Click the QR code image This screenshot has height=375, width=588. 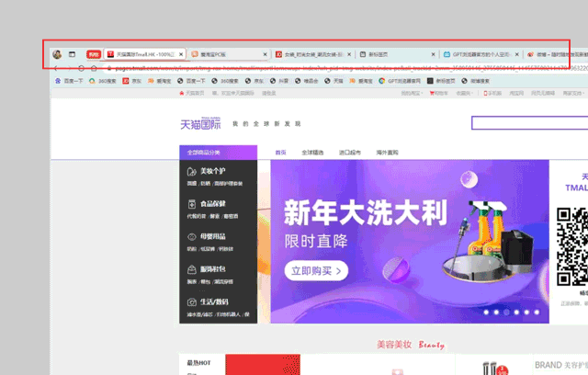pos(572,246)
